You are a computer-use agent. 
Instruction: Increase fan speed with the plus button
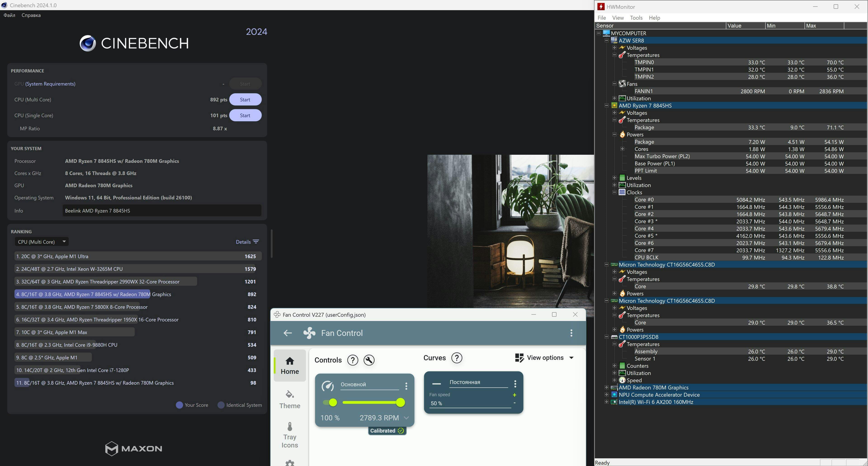click(514, 395)
